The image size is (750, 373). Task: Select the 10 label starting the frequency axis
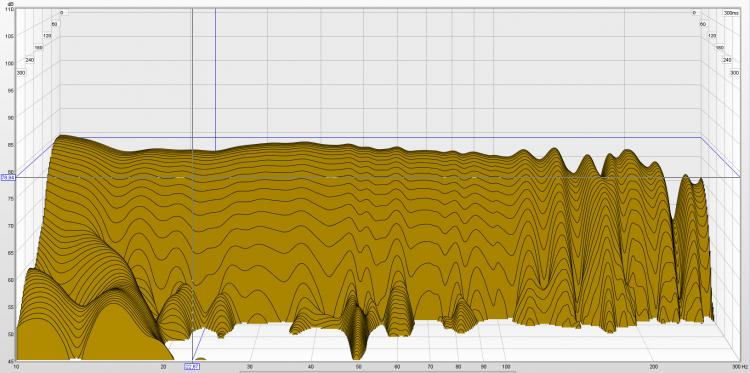(x=17, y=366)
